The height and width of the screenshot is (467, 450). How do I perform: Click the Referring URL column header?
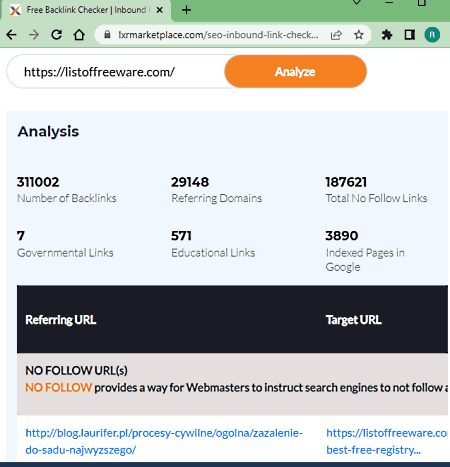tap(61, 320)
